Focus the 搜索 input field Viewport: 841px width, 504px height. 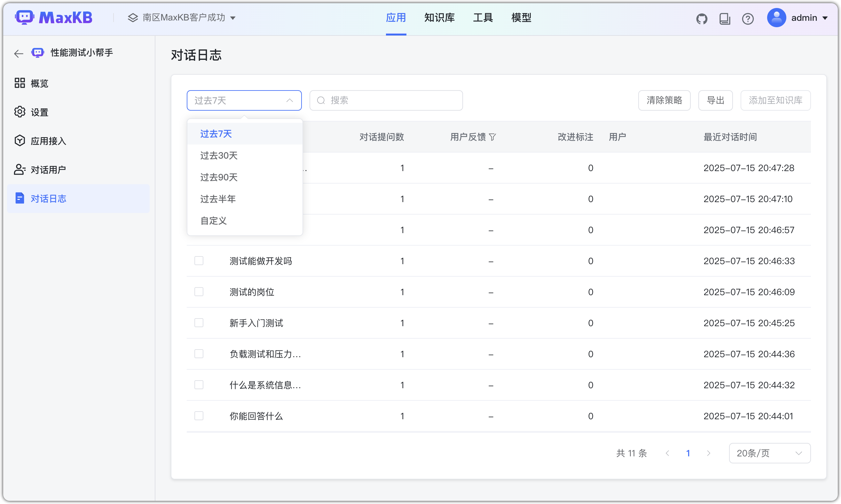(386, 100)
